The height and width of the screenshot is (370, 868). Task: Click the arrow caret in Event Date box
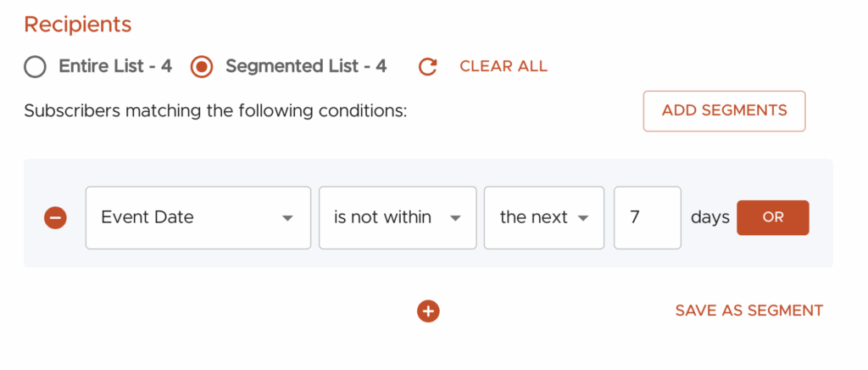[287, 219]
